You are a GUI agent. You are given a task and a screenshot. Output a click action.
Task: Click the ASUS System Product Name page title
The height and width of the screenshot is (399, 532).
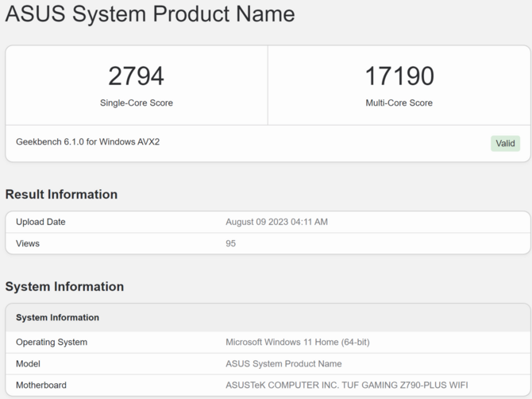coord(150,14)
